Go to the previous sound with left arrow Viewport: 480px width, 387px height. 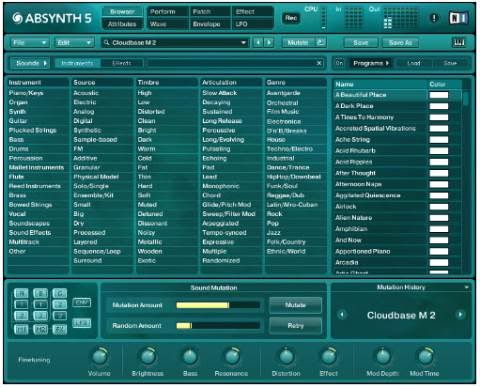(x=258, y=43)
